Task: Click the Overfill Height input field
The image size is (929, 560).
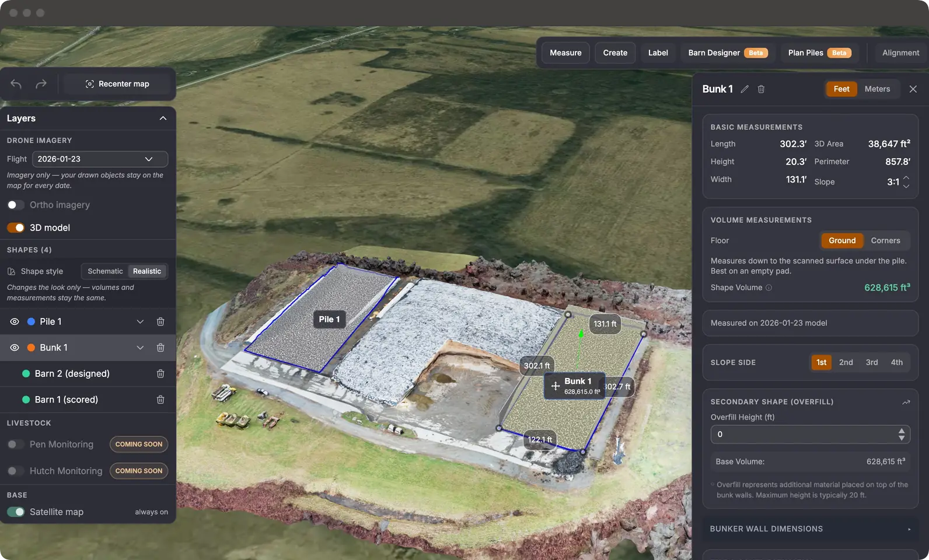Action: (810, 435)
